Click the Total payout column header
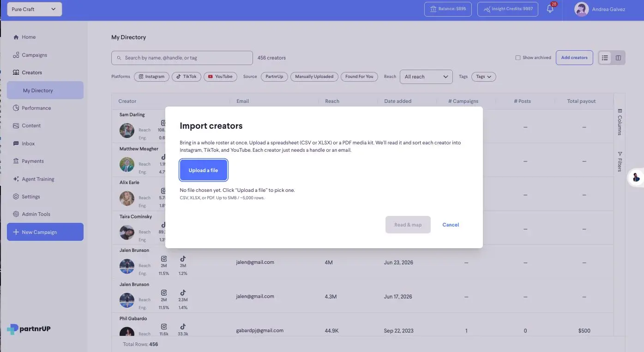Image resolution: width=644 pixels, height=352 pixels. click(x=581, y=101)
